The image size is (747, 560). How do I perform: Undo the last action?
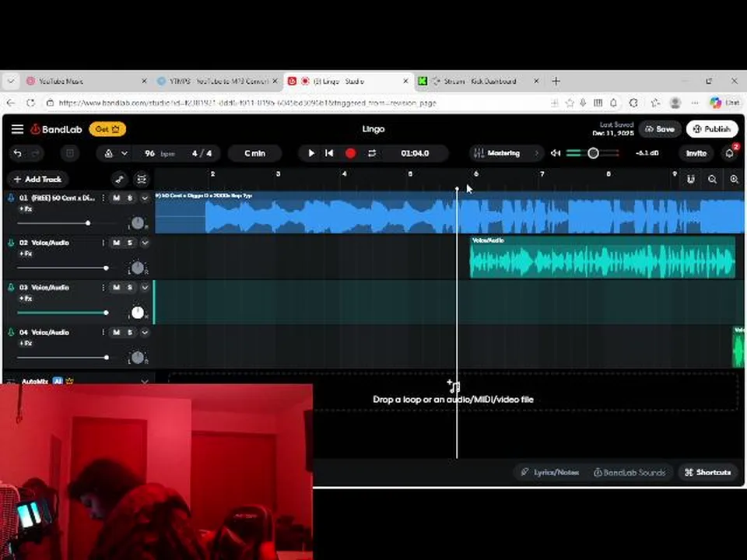(18, 153)
